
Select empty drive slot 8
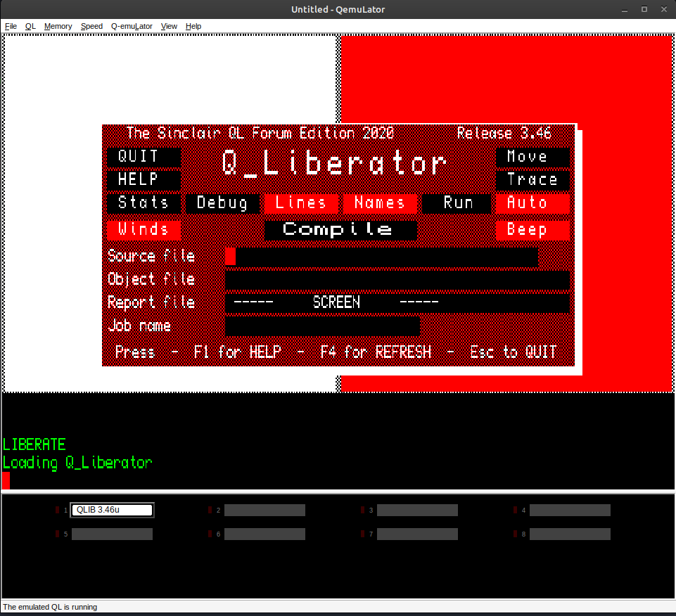570,534
